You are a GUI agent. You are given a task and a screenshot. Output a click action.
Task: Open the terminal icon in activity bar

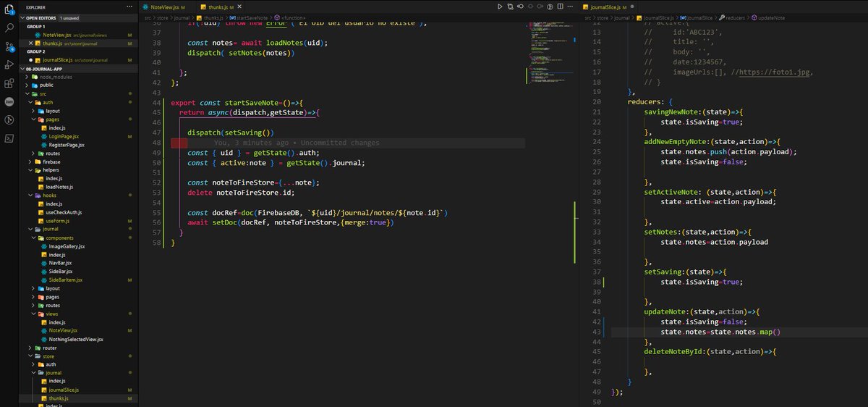[9, 138]
